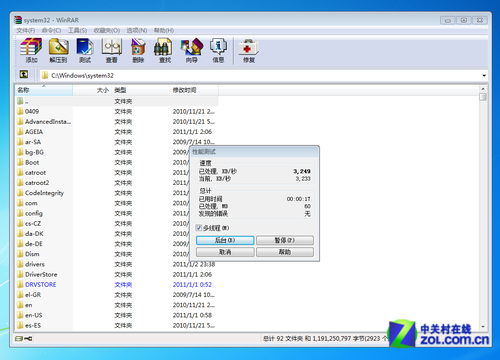Select the ar-SA folder row

click(x=117, y=142)
